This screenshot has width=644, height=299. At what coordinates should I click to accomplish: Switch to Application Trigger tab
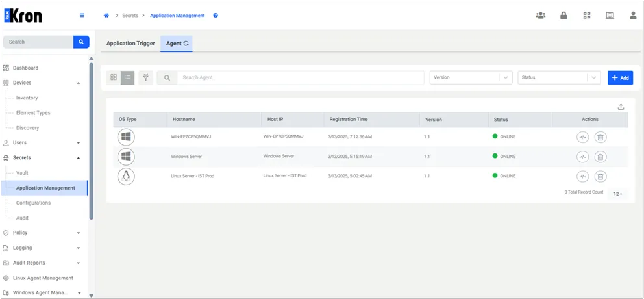[x=130, y=43]
